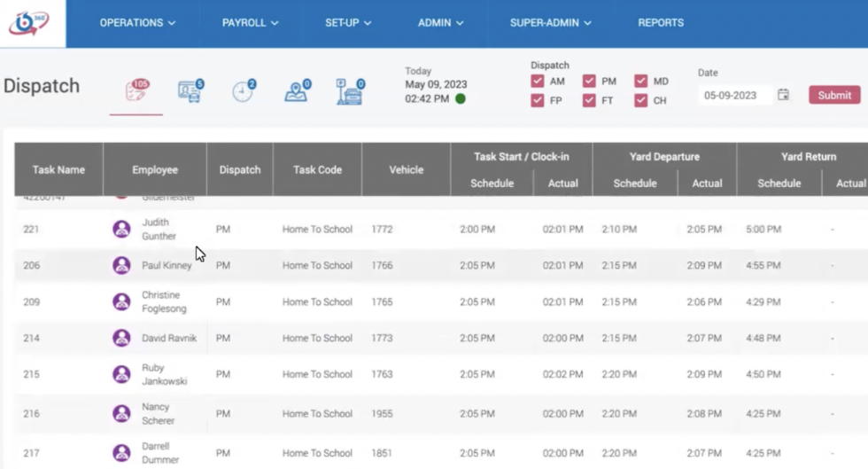Screen dimensions: 868x469
Task: Expand the Operations dropdown menu
Action: (137, 23)
